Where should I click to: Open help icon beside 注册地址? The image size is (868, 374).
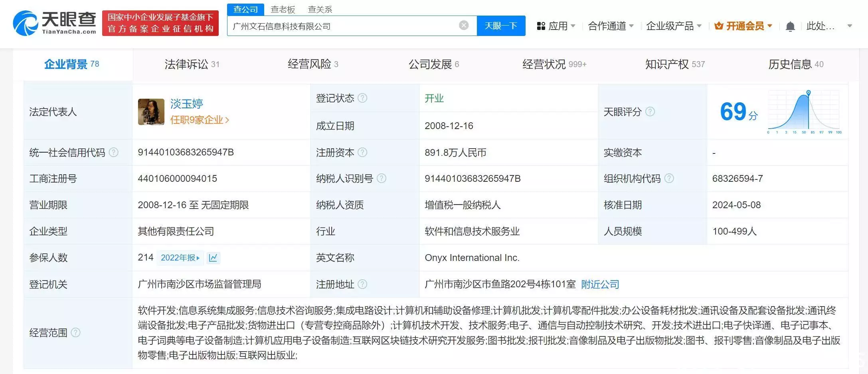(x=362, y=284)
